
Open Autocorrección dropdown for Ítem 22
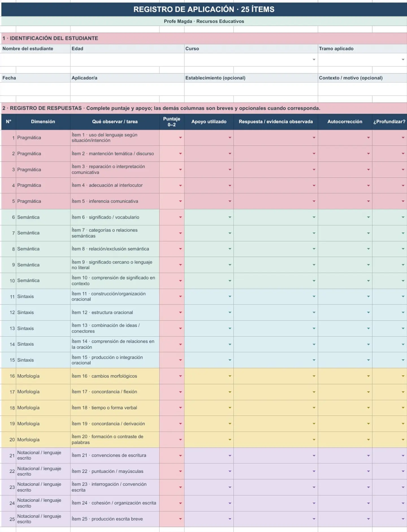[368, 471]
